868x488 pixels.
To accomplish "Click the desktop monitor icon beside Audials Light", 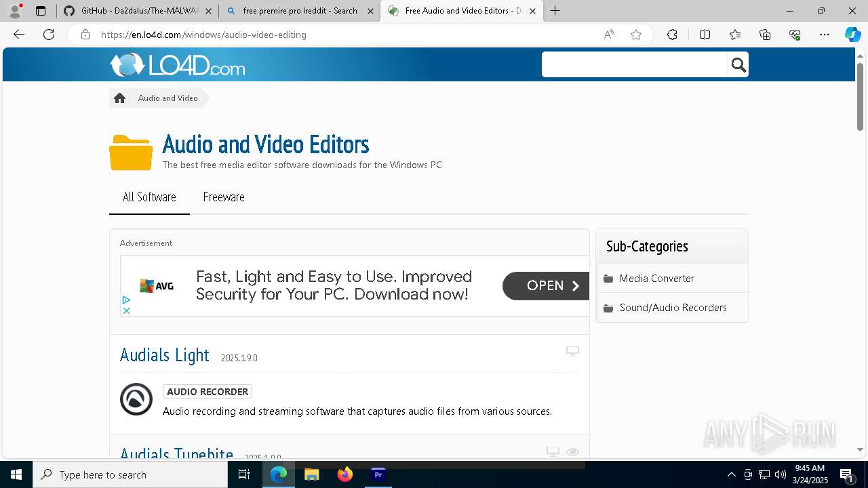I will coord(572,351).
